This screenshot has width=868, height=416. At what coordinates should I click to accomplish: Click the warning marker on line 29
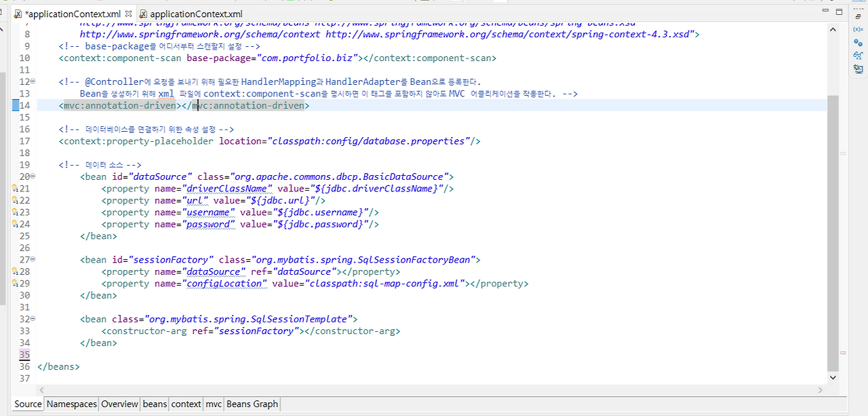click(15, 284)
